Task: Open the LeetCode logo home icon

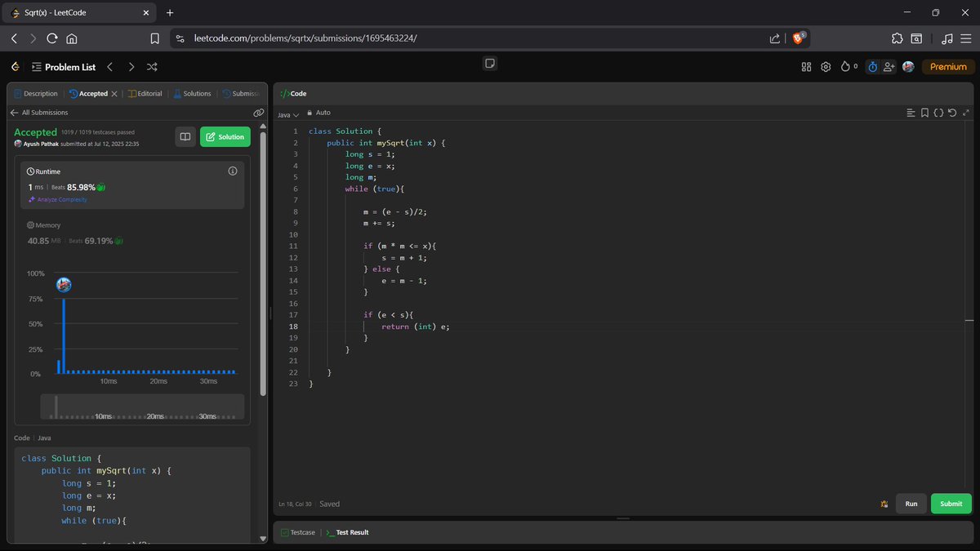Action: (x=14, y=66)
